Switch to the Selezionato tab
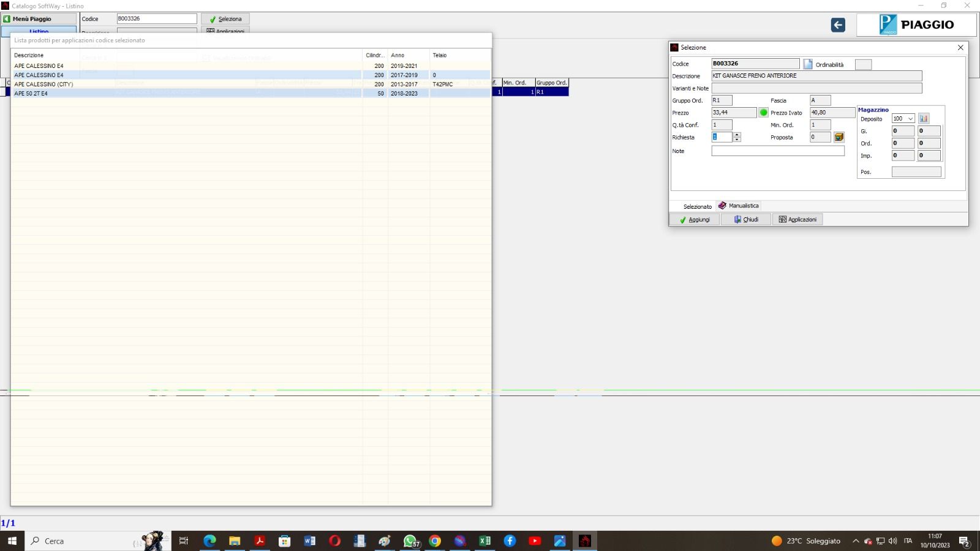 click(697, 206)
